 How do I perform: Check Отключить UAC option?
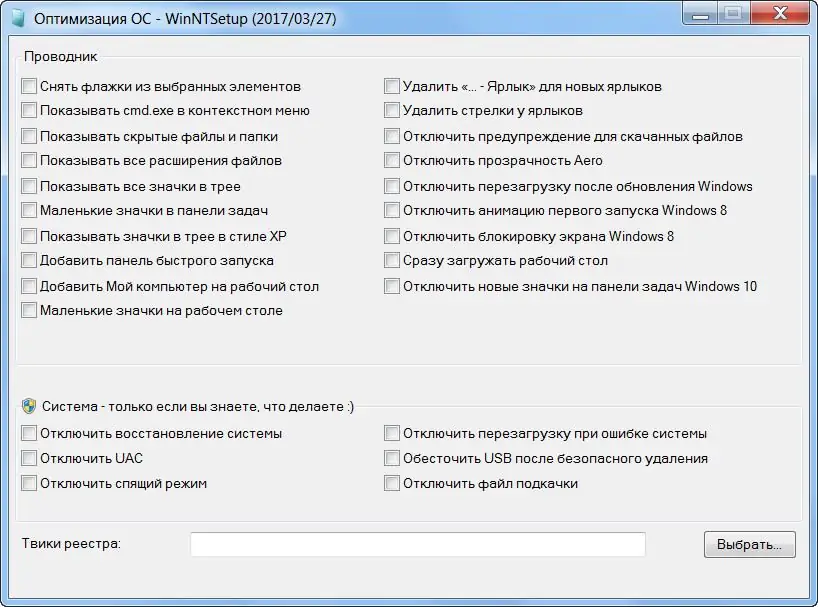pyautogui.click(x=29, y=458)
